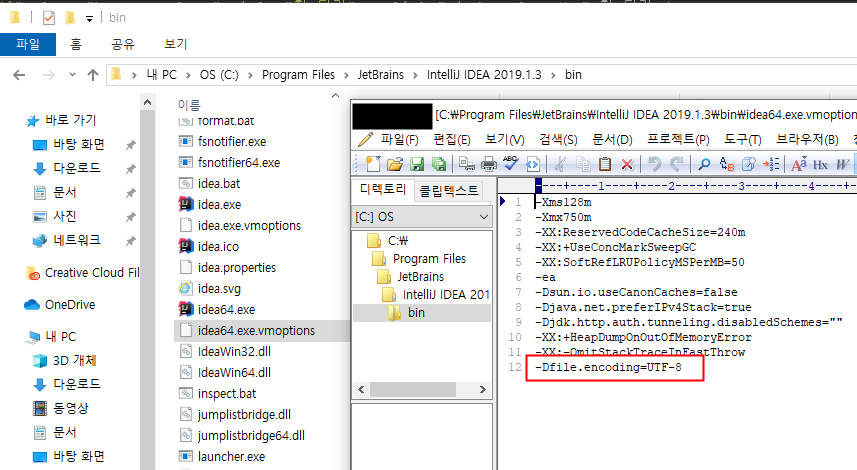Click the Print icon in toolbar
The image size is (857, 470).
(x=489, y=164)
